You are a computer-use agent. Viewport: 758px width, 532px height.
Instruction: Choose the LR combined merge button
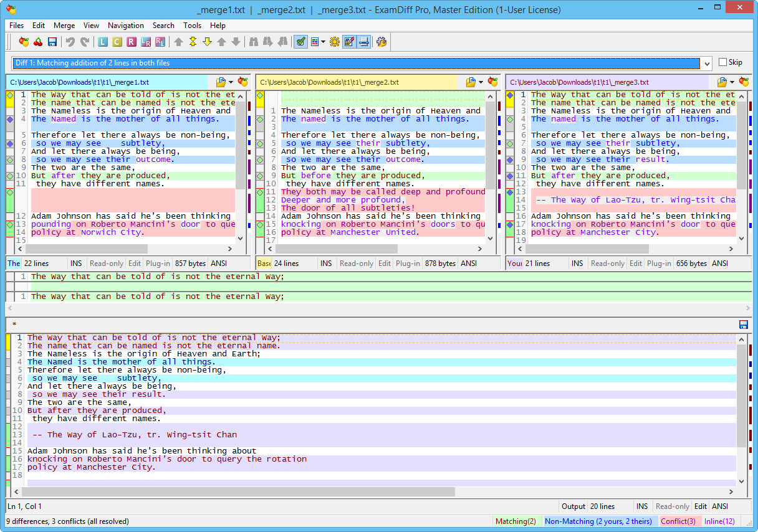tap(146, 42)
